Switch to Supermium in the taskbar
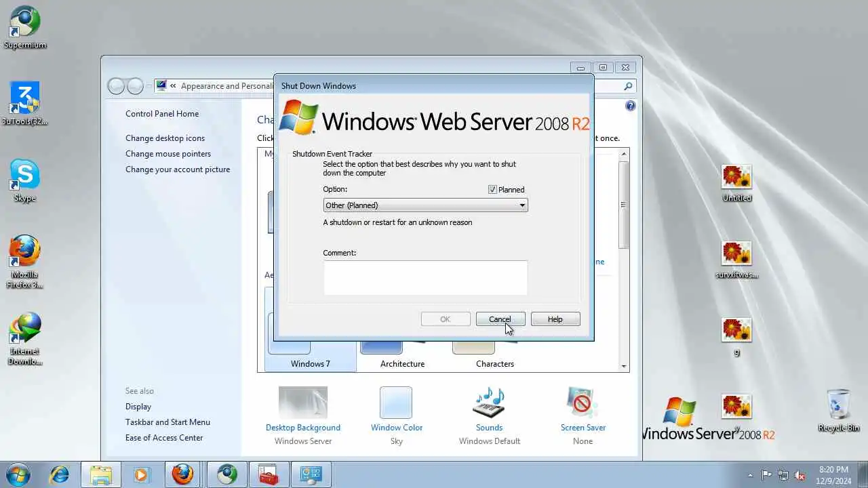Image resolution: width=868 pixels, height=488 pixels. [226, 474]
